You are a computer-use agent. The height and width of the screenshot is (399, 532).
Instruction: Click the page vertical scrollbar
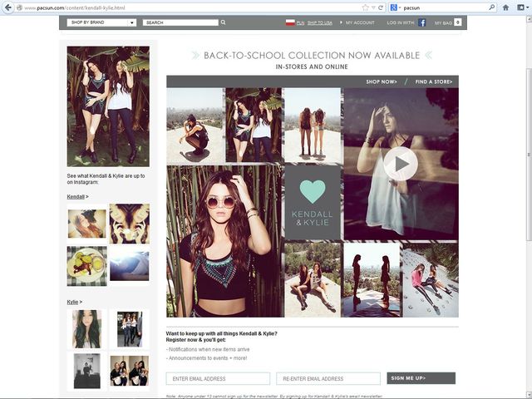click(529, 155)
